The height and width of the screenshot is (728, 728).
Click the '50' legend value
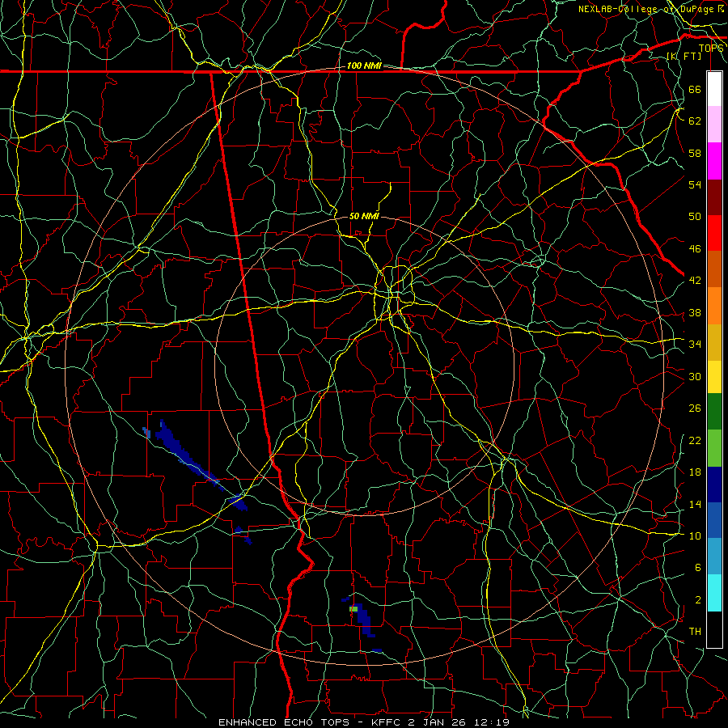(x=695, y=217)
